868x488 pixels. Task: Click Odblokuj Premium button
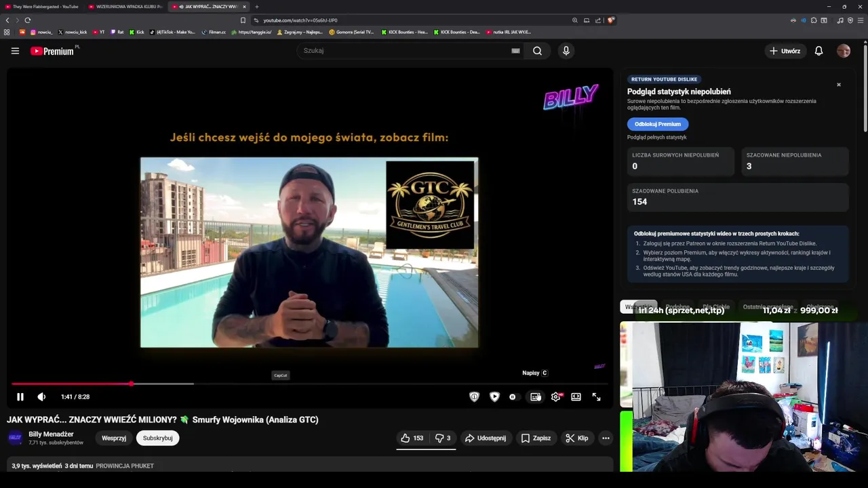click(658, 124)
